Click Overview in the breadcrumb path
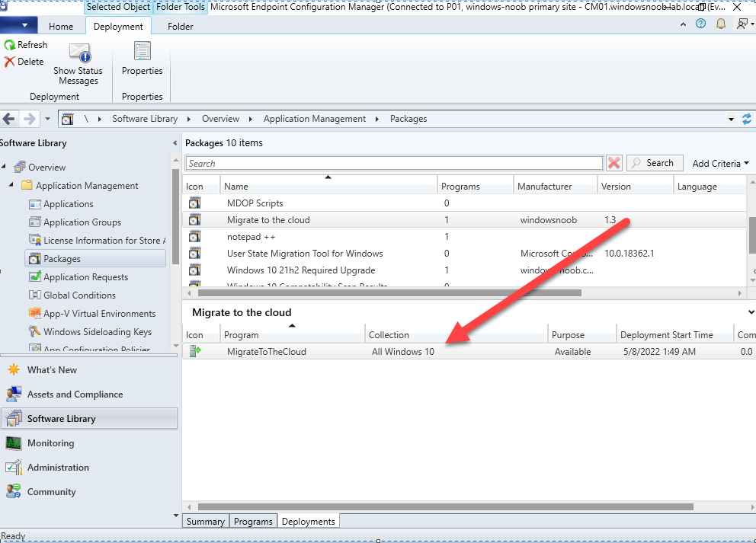756x543 pixels. [220, 119]
